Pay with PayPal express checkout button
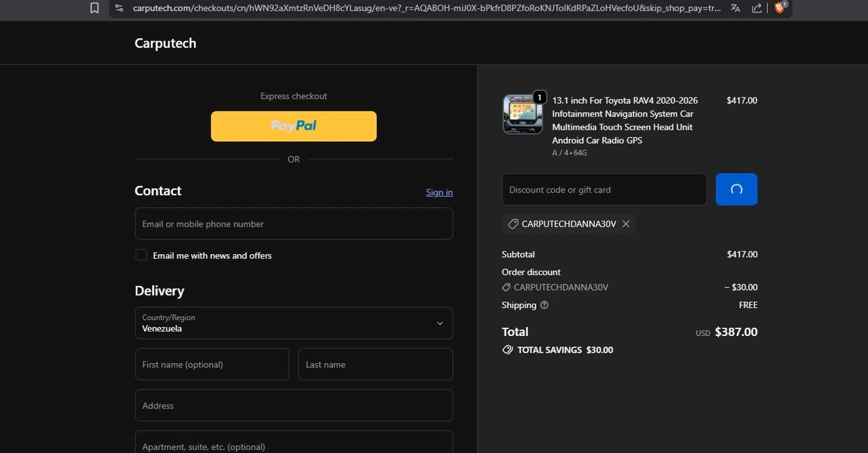Screen dimensions: 868x453 [x=294, y=126]
